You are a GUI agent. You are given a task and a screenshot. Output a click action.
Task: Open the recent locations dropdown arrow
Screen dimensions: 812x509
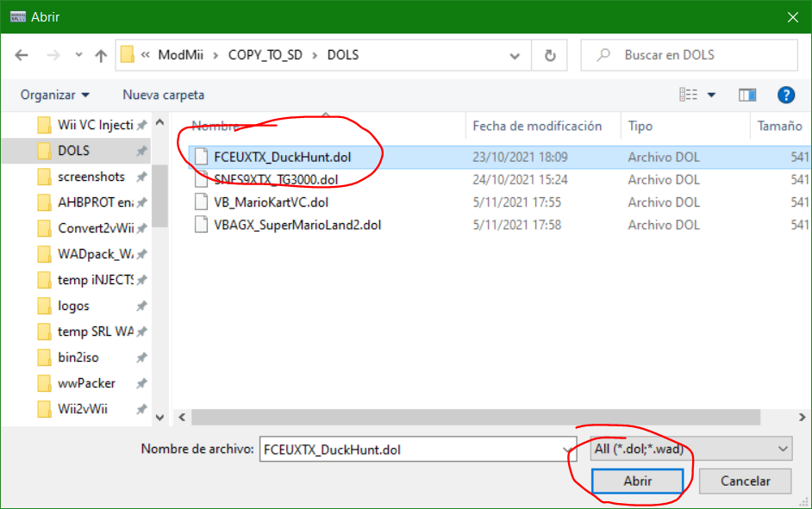77,55
